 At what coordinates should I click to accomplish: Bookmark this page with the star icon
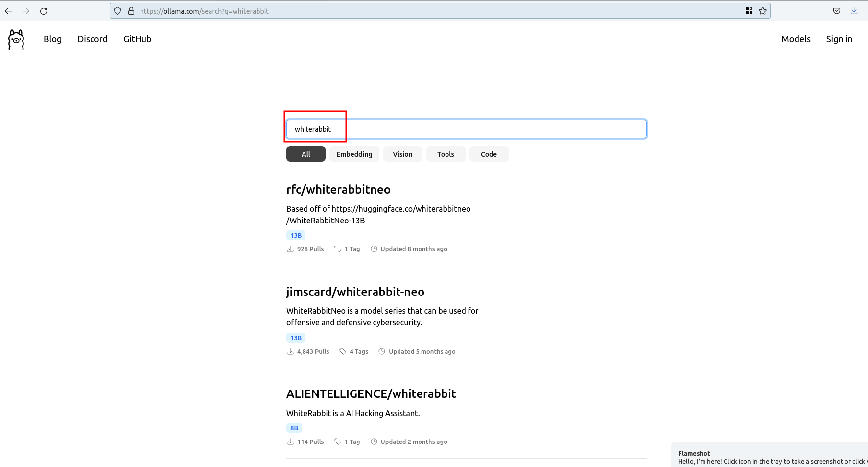(x=763, y=11)
